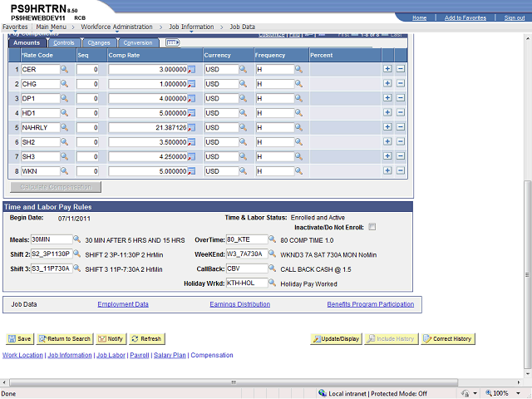The height and width of the screenshot is (399, 532).
Task: Go to Job Labor page link
Action: click(x=111, y=355)
